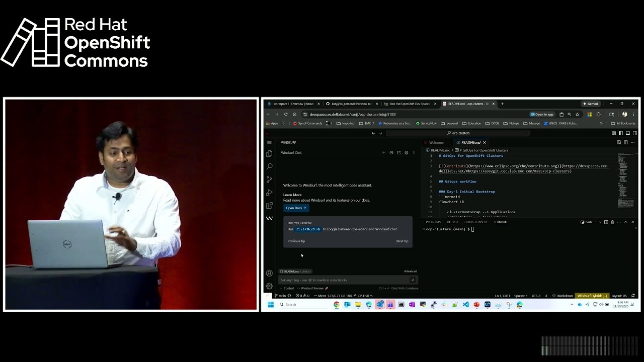Kill terminal with trash icon
Screen dimensions: 644x362
[612, 222]
